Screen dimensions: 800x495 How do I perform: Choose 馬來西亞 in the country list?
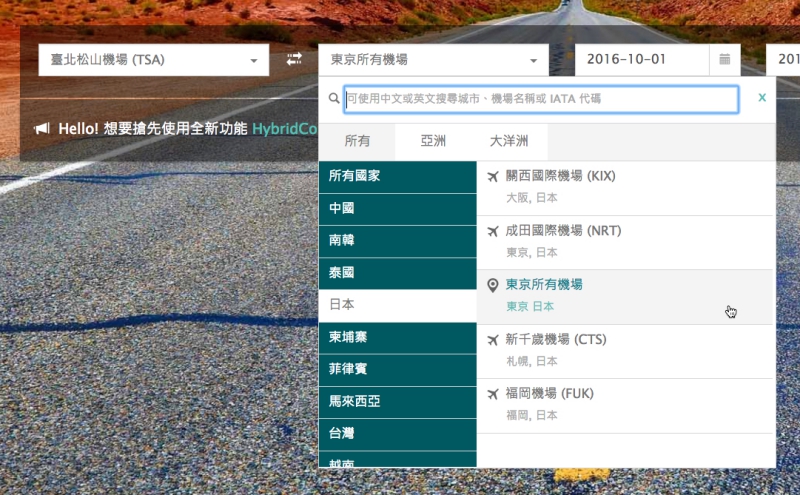[x=397, y=402]
